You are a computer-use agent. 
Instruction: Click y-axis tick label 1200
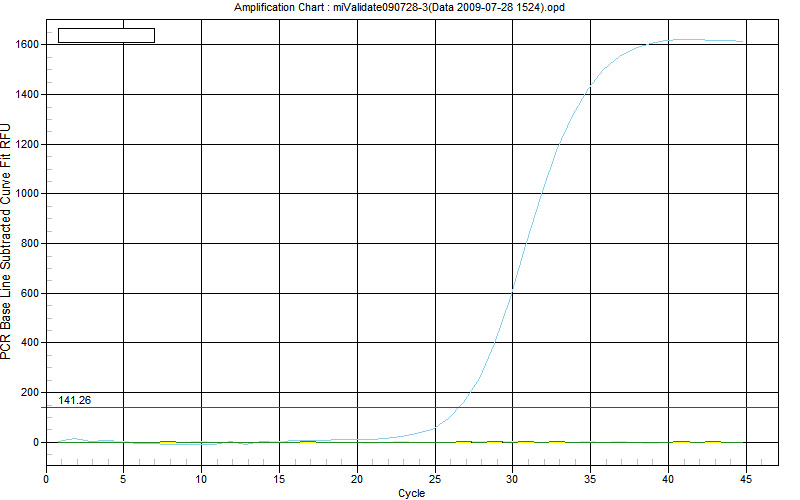coord(27,144)
